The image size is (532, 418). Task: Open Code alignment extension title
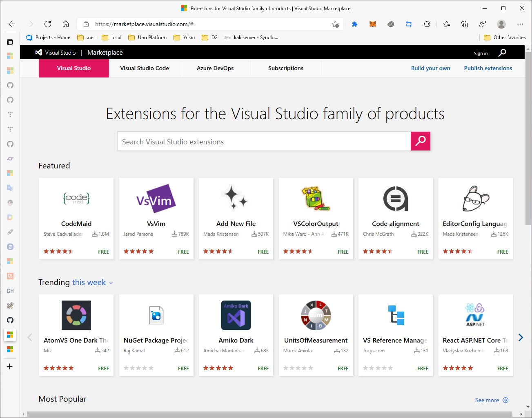[x=396, y=224]
